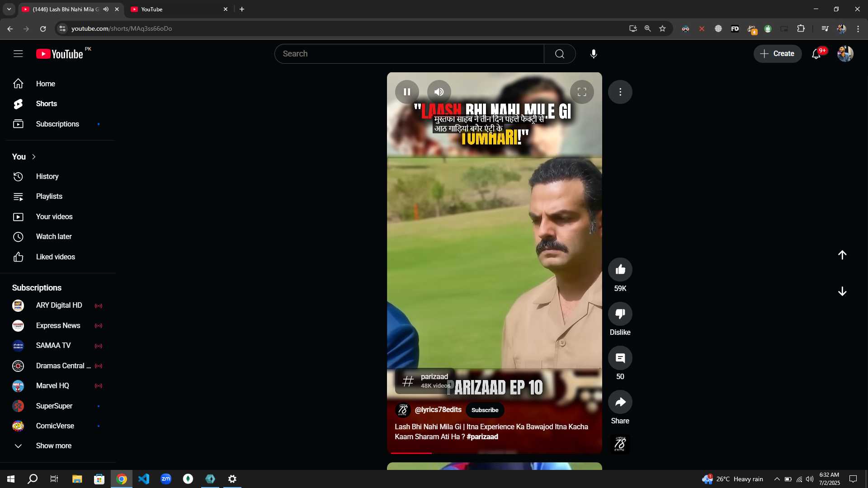Pause the Shorts video
868x488 pixels.
(x=407, y=92)
